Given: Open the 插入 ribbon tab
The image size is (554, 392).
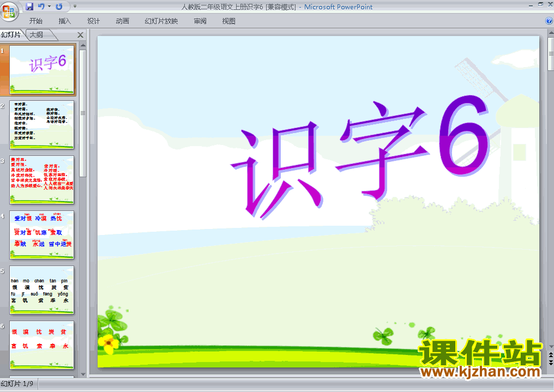Looking at the screenshot, I should pyautogui.click(x=65, y=21).
